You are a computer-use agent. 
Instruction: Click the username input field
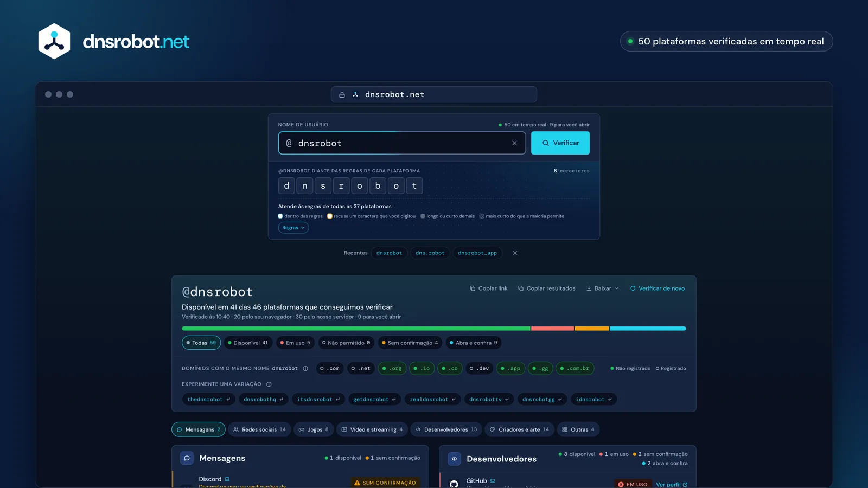(402, 143)
